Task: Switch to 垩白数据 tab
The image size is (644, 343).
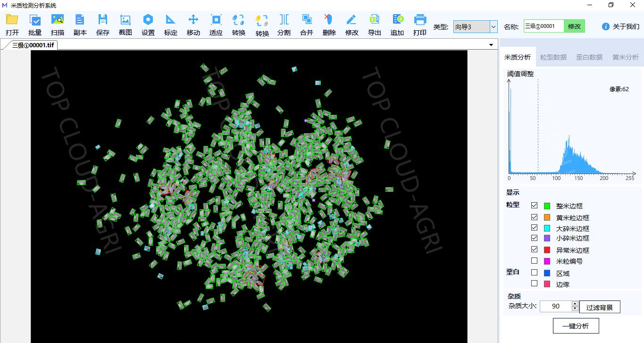Action: (x=589, y=57)
